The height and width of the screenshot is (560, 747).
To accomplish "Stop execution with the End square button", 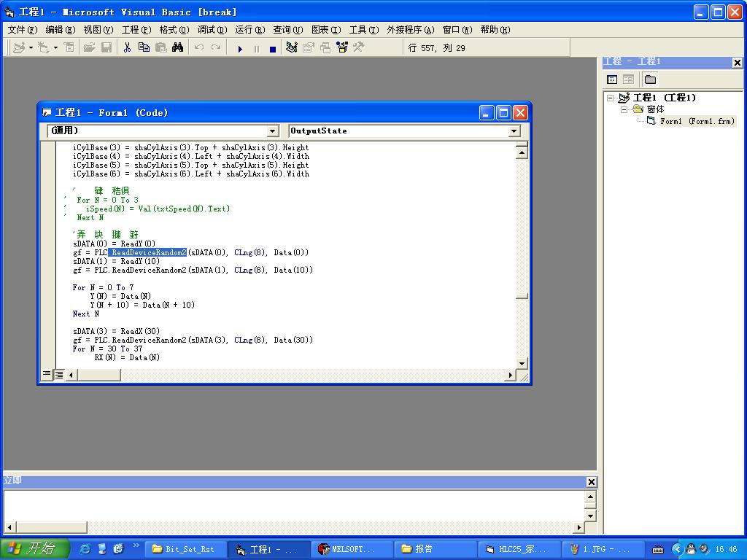I will point(273,49).
